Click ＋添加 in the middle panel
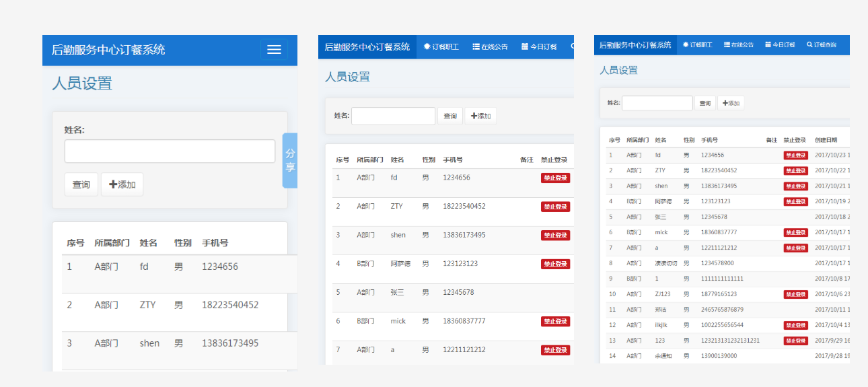 (480, 116)
